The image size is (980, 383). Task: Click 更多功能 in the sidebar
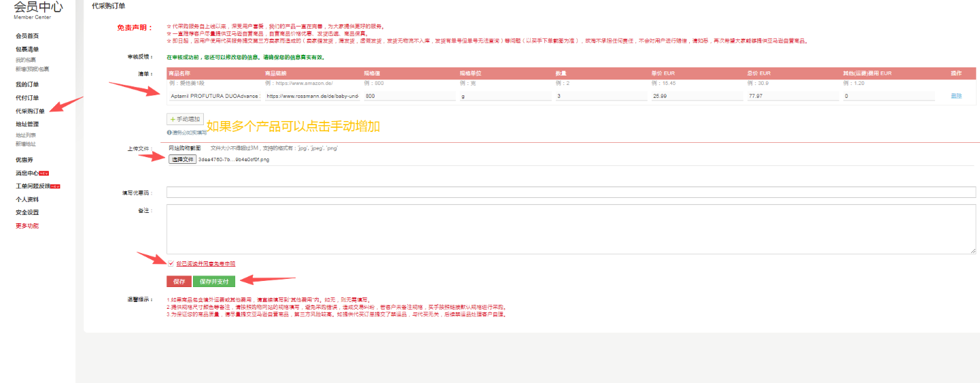27,225
